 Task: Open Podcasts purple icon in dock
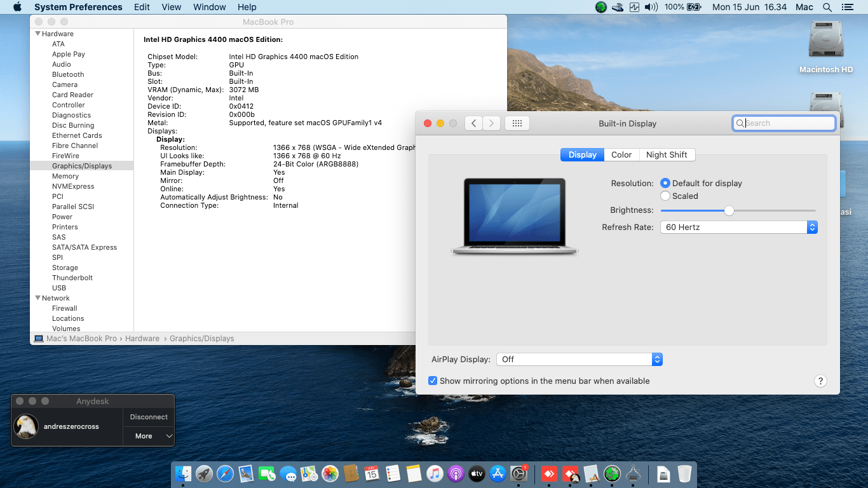(x=456, y=473)
